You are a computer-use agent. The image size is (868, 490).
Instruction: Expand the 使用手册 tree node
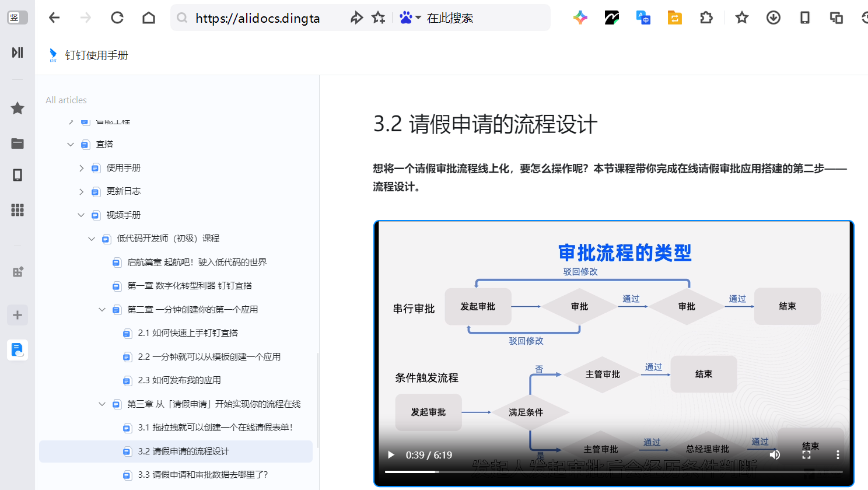[x=81, y=168]
